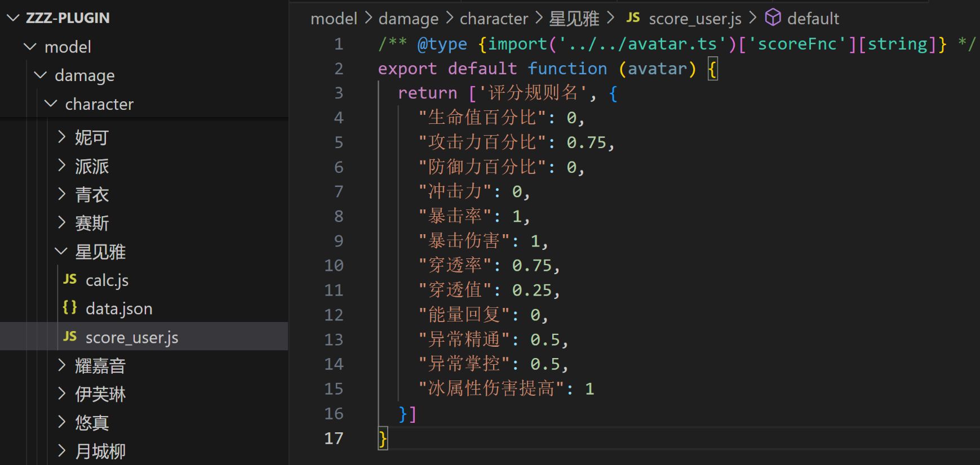Click the closing brace on line 17
The image size is (980, 465).
tap(383, 438)
